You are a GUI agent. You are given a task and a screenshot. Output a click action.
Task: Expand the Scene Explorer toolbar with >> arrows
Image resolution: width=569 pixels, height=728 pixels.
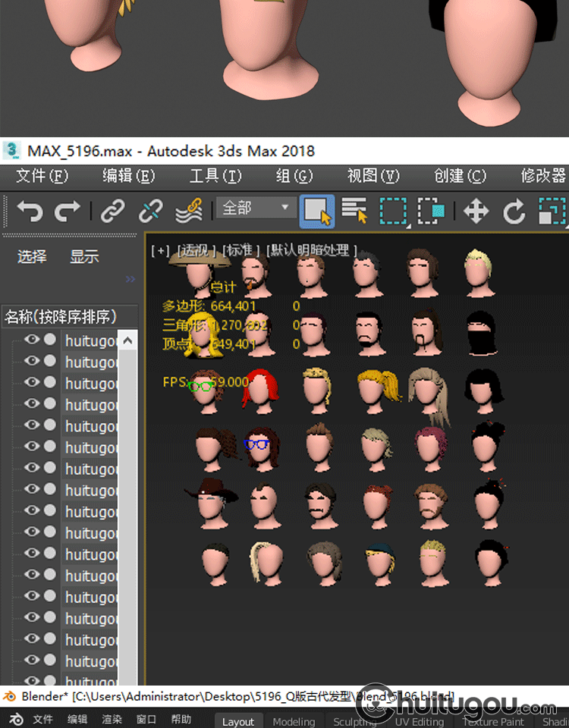130,279
